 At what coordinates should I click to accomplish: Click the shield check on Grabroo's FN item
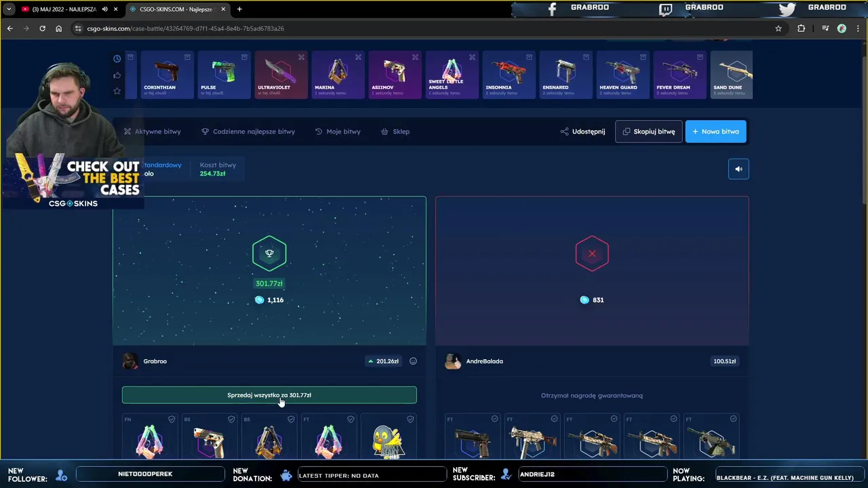pyautogui.click(x=172, y=420)
